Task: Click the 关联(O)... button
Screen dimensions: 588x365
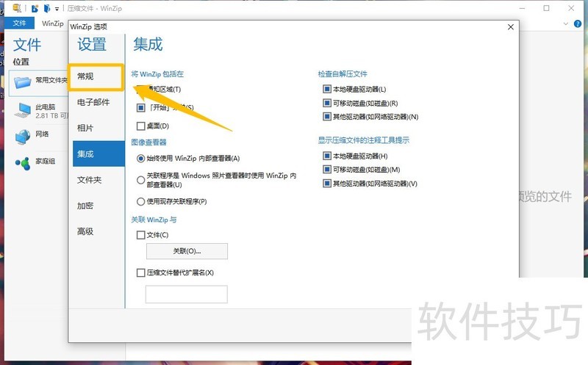Action: click(x=187, y=251)
